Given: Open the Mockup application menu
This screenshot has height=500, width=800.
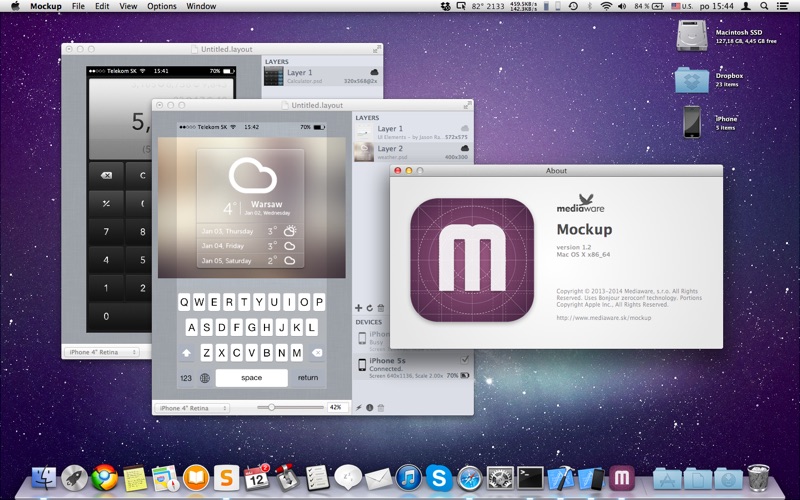Looking at the screenshot, I should point(45,6).
